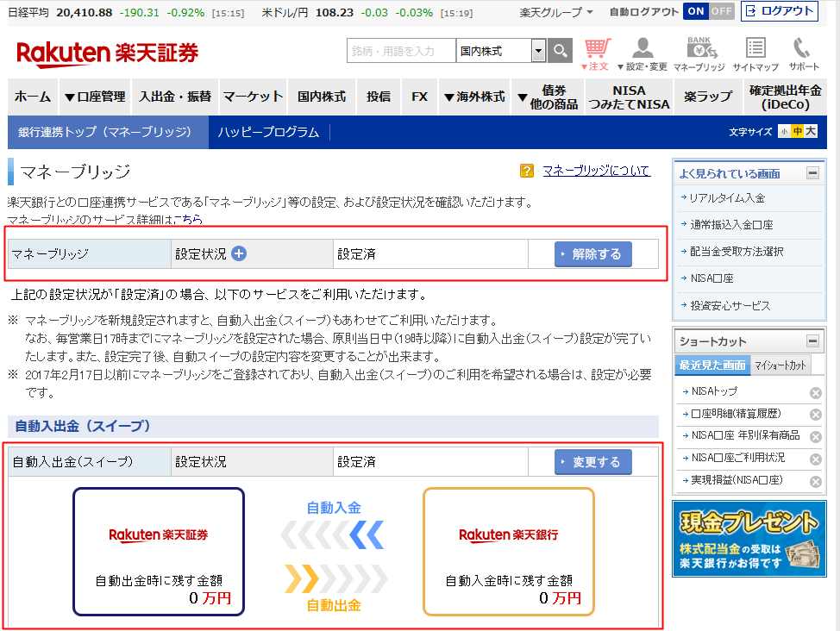The height and width of the screenshot is (631, 840).
Task: Remove NISA口座 年別保有商品 from recent screens
Action: pyautogui.click(x=815, y=437)
